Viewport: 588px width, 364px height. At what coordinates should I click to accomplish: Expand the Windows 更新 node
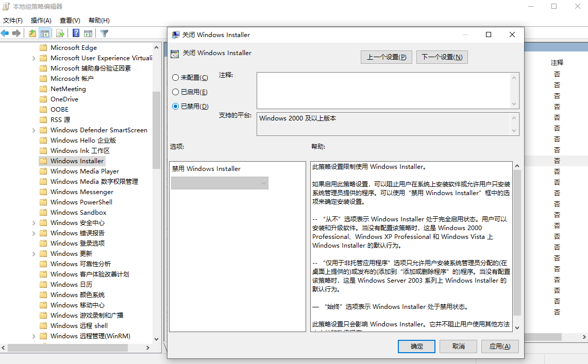(x=33, y=254)
